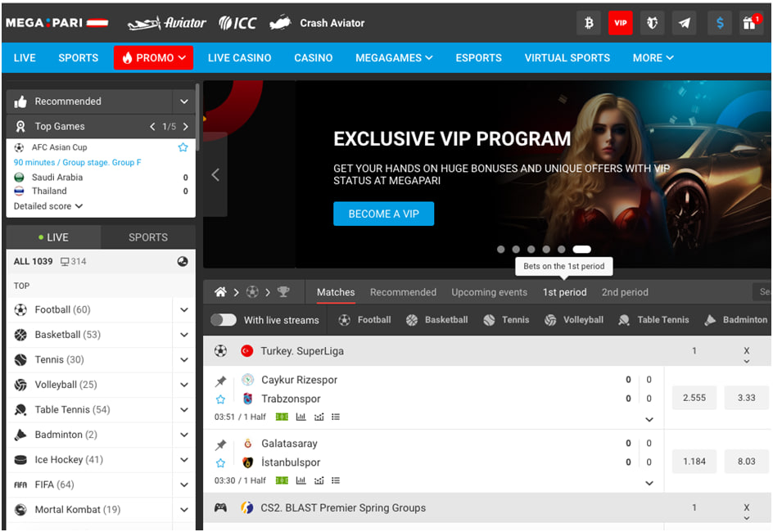The image size is (773, 532).
Task: Open VIRTUAL SPORTS section
Action: pyautogui.click(x=567, y=57)
